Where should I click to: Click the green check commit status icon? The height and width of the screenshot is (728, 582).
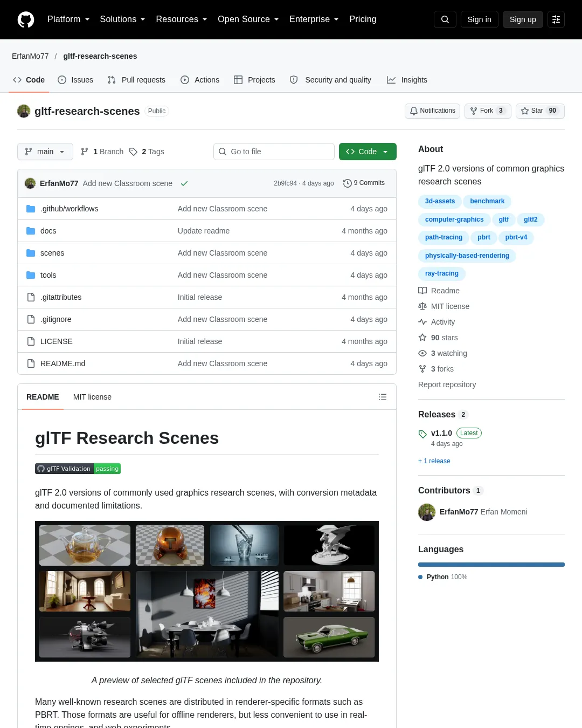[x=184, y=183]
